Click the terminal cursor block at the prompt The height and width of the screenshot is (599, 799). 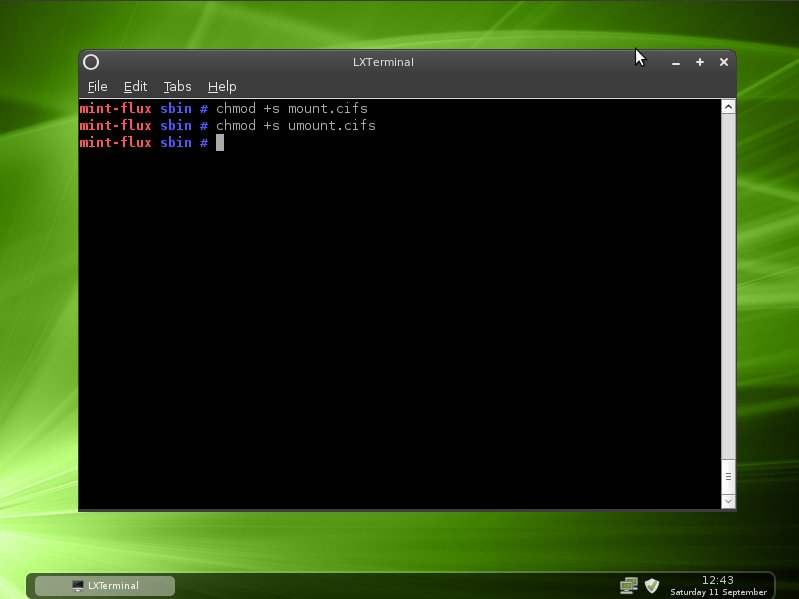(x=220, y=143)
